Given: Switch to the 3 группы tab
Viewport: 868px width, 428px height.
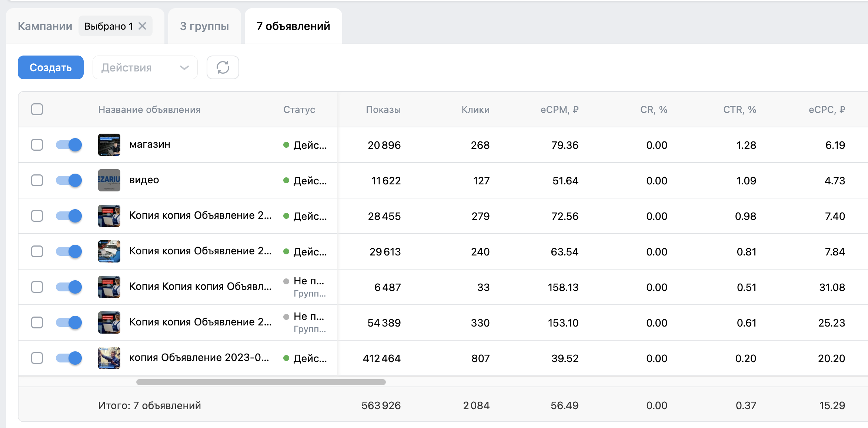Looking at the screenshot, I should coord(204,26).
